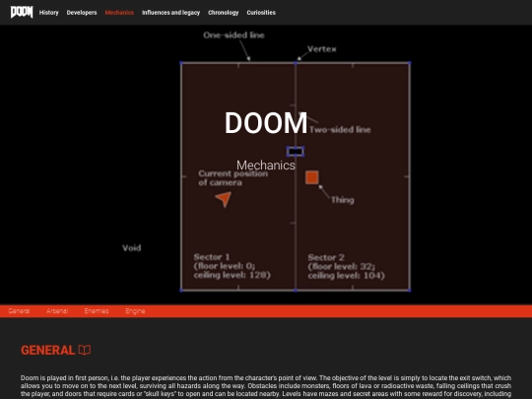
Task: Click the 'One-sided line' label
Action: 233,34
